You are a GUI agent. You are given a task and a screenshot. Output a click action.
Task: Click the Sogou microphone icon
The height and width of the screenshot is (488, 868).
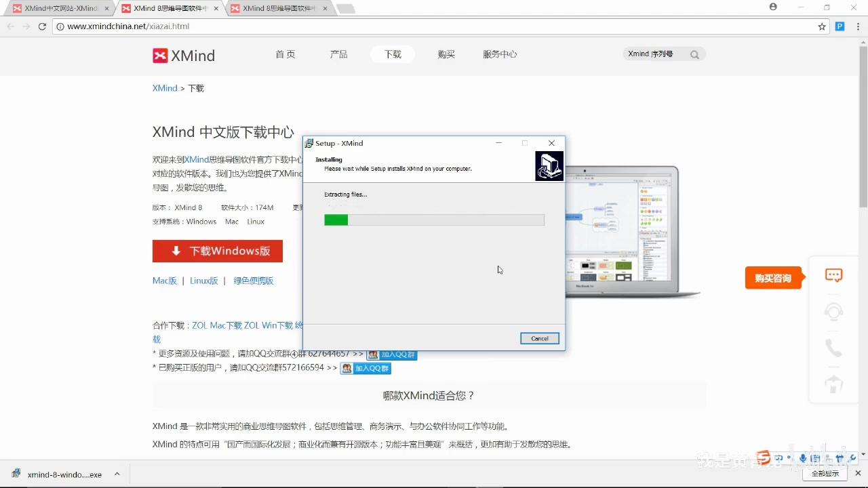tap(803, 458)
